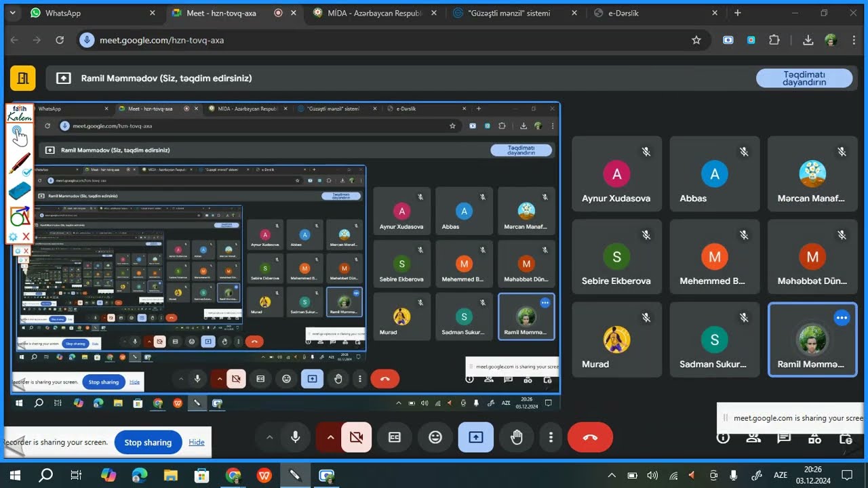Image resolution: width=868 pixels, height=488 pixels.
Task: Reload the page in main browser window
Action: point(60,40)
